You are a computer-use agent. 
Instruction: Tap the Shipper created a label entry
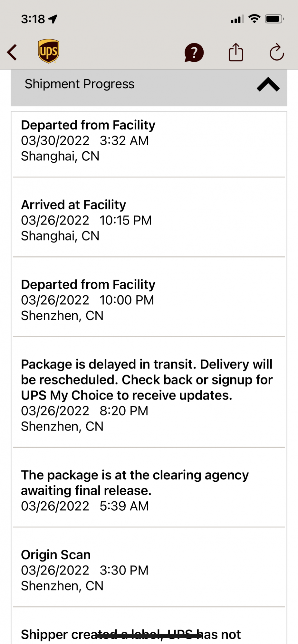[x=130, y=634]
